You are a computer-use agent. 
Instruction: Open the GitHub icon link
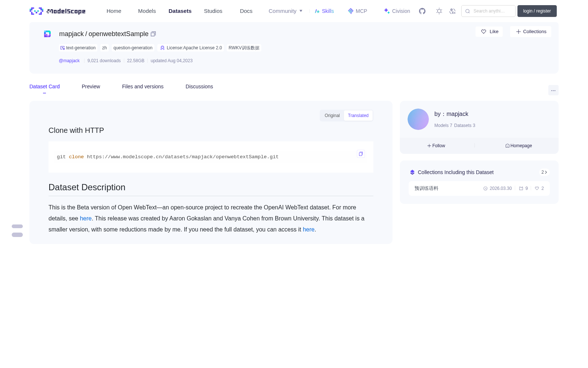pyautogui.click(x=422, y=11)
